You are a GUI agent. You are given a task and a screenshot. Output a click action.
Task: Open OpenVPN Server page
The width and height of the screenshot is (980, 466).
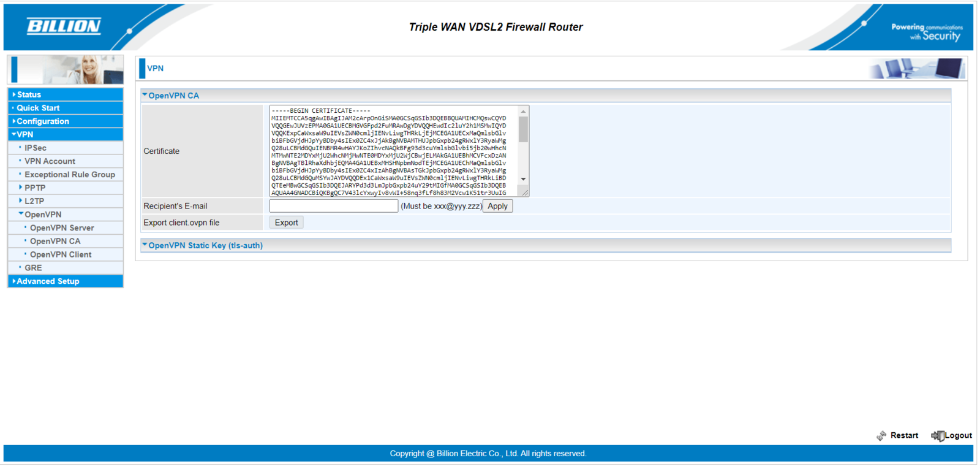click(62, 228)
